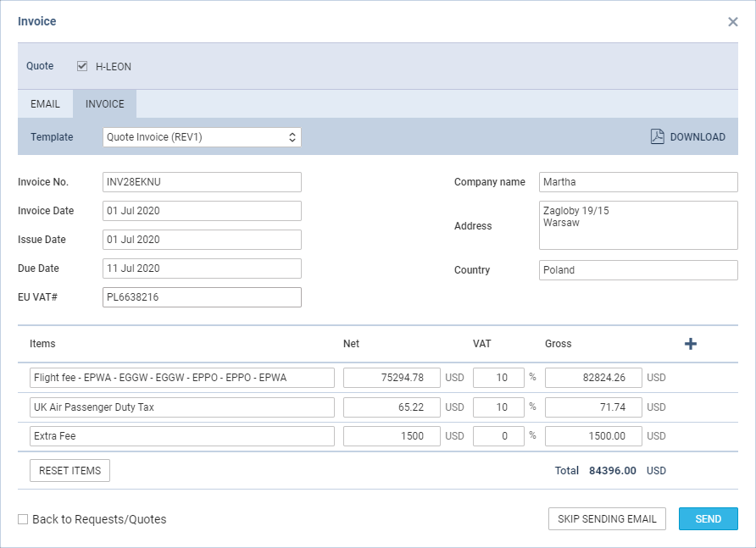Tick the Back to Requests/Quotes checkbox

click(23, 519)
